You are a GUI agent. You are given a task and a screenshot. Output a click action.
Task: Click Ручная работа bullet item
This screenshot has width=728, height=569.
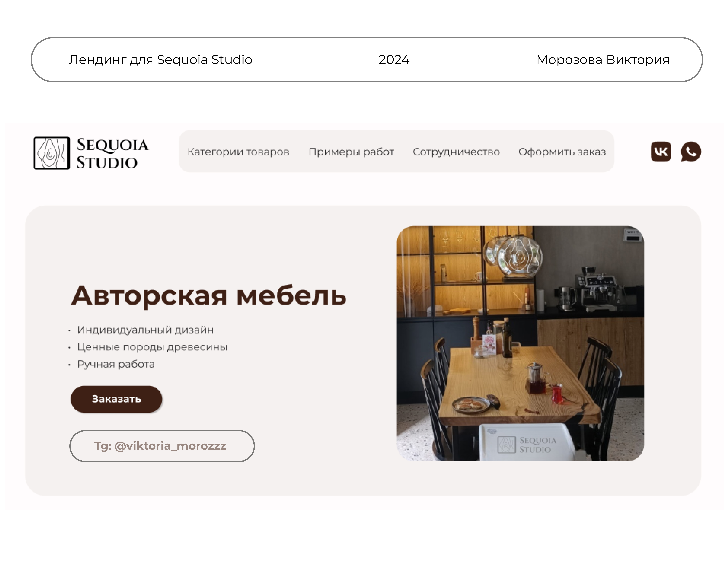pyautogui.click(x=116, y=364)
